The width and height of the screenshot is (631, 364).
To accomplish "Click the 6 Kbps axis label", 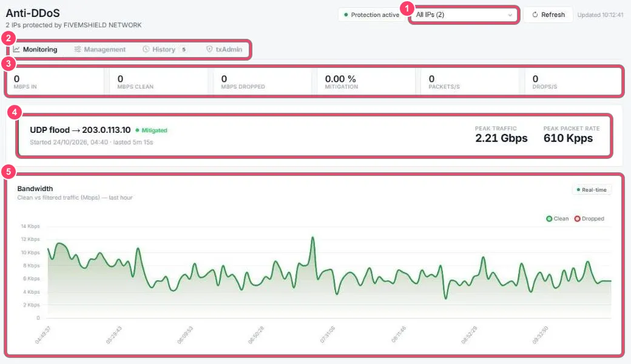I will click(32, 278).
